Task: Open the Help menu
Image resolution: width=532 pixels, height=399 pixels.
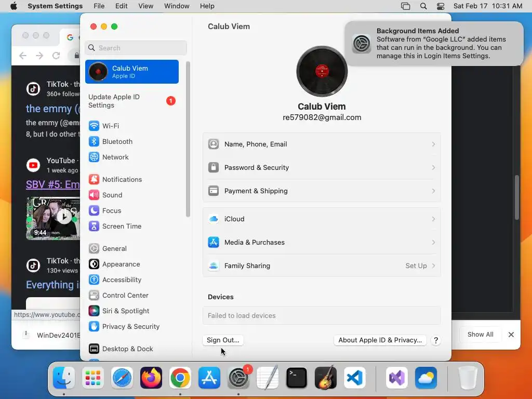Action: 207,6
